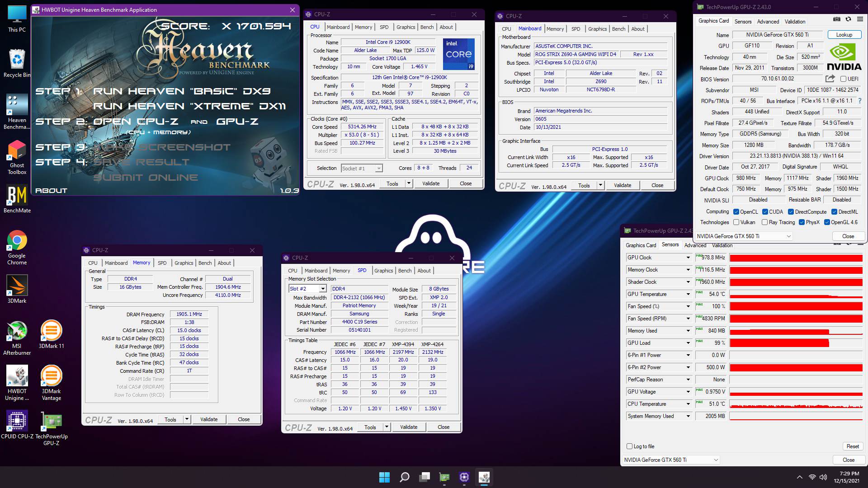Switch to Bench tab in CPU-Z CPU window
The height and width of the screenshot is (488, 868).
(427, 27)
